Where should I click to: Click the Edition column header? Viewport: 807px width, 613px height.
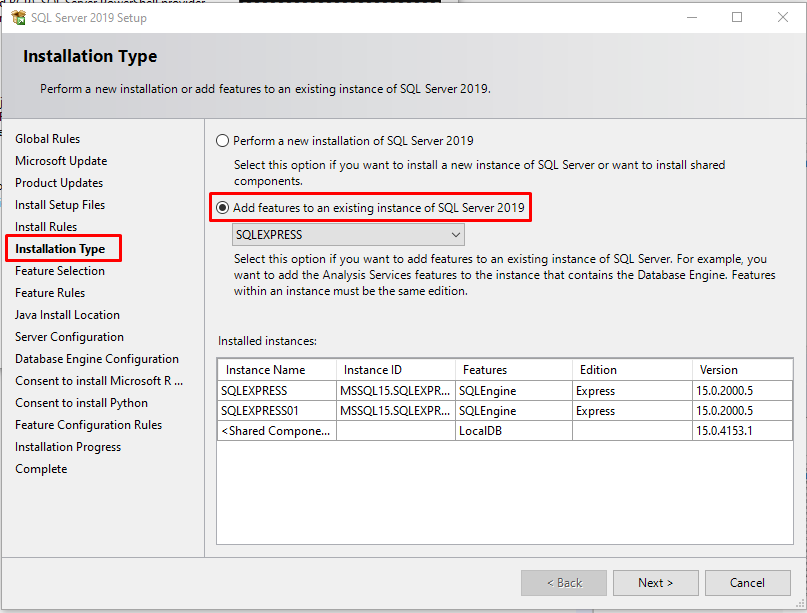(632, 370)
